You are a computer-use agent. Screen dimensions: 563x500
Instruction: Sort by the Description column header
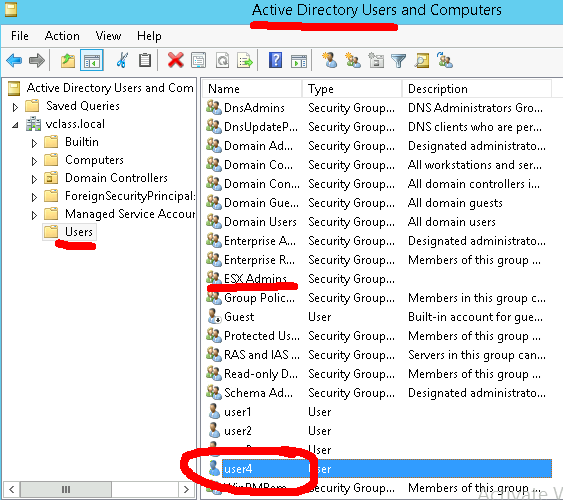477,89
